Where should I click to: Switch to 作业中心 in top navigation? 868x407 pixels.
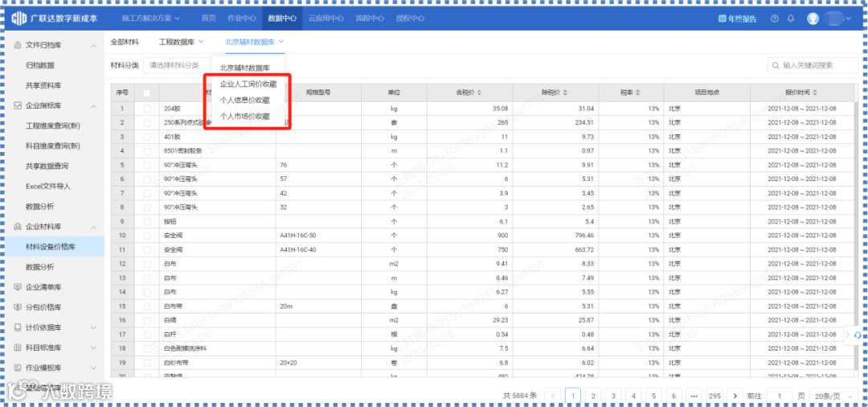[242, 18]
